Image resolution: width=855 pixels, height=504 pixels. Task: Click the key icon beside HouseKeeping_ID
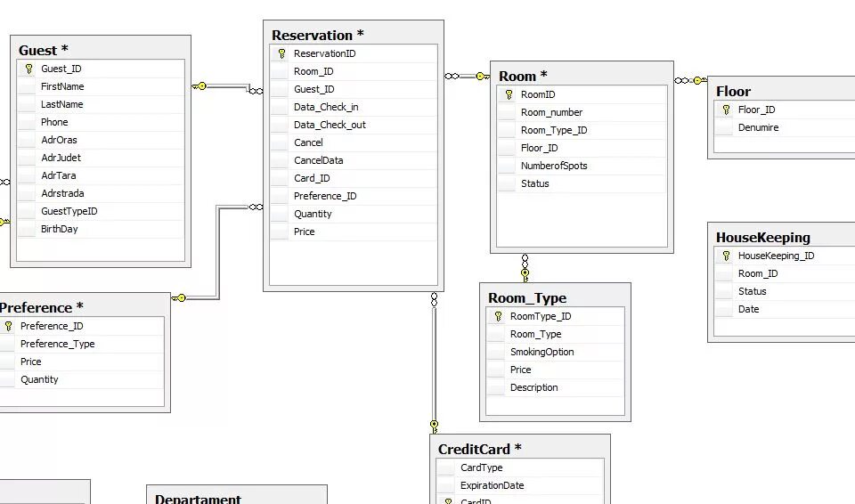click(x=727, y=256)
